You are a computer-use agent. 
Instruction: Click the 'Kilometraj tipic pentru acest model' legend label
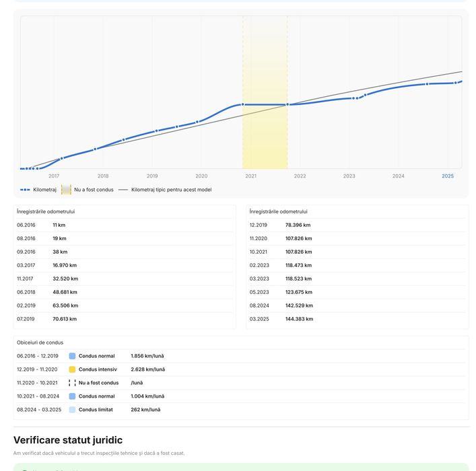pyautogui.click(x=172, y=190)
